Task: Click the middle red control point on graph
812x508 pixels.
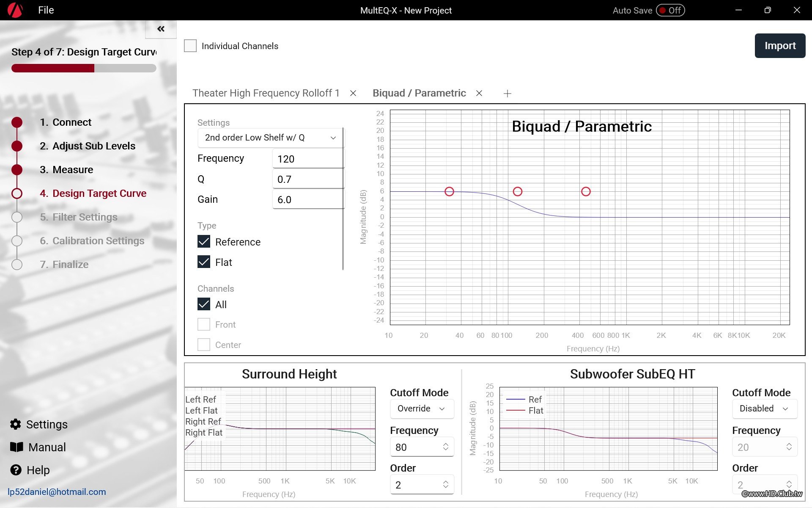Action: tap(517, 192)
